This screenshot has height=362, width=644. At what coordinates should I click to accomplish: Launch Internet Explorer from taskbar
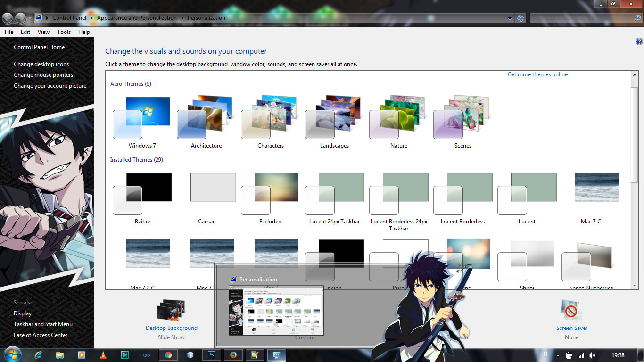(39, 355)
